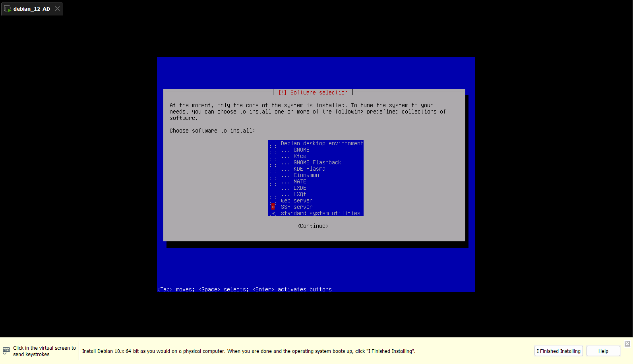Click the Software selection dialog title
The image size is (633, 364).
tap(313, 92)
